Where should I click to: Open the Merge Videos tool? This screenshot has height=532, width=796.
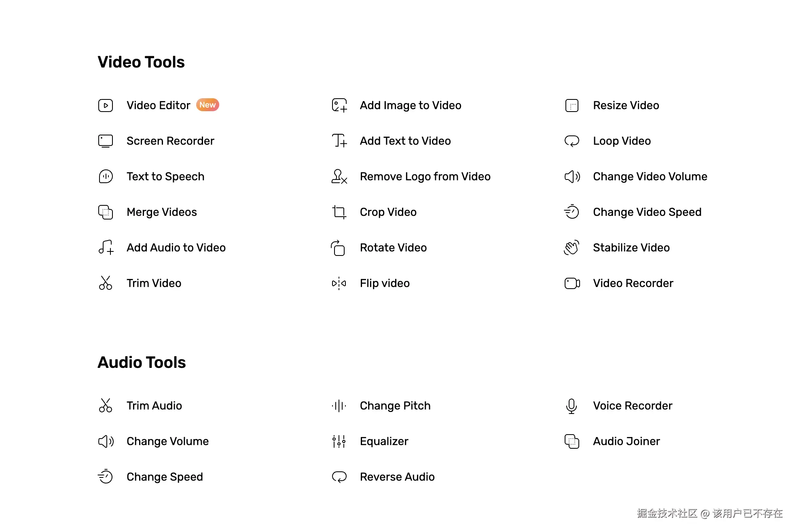point(161,212)
